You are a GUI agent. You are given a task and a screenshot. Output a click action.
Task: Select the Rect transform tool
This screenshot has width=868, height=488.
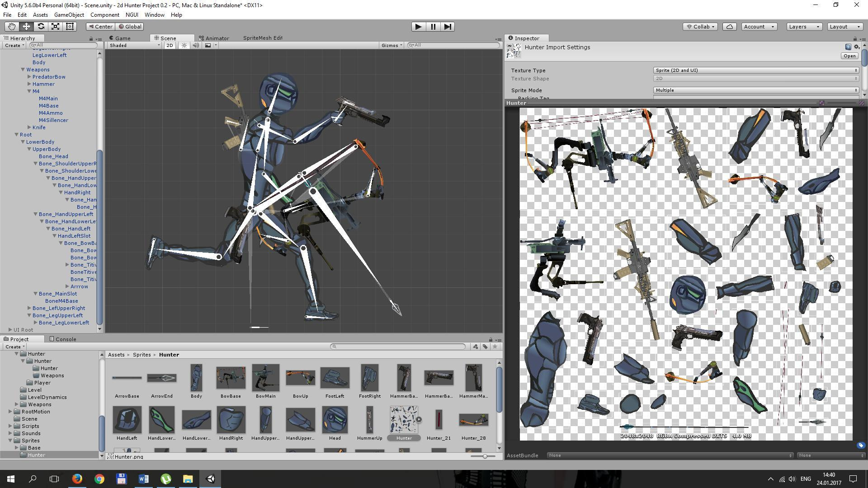tap(70, 27)
